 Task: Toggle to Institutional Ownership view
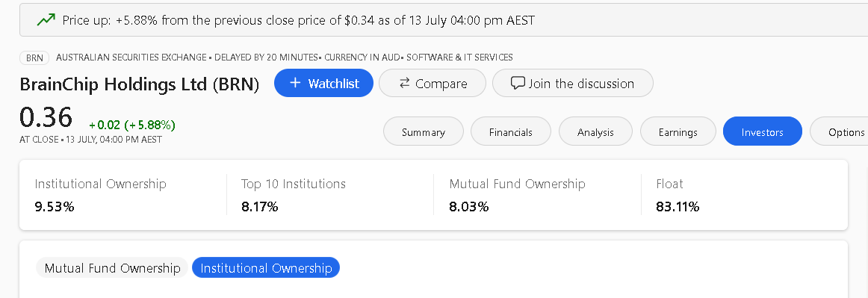(266, 268)
